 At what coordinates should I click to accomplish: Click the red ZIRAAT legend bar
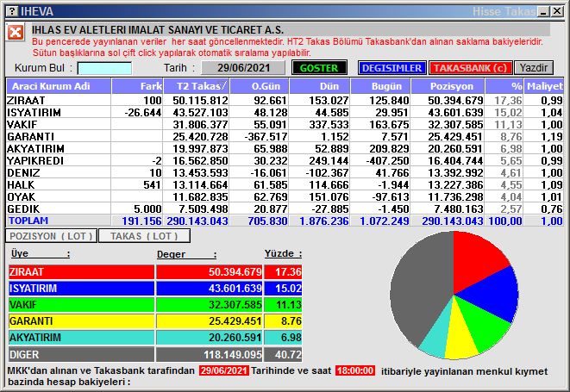coord(81,271)
